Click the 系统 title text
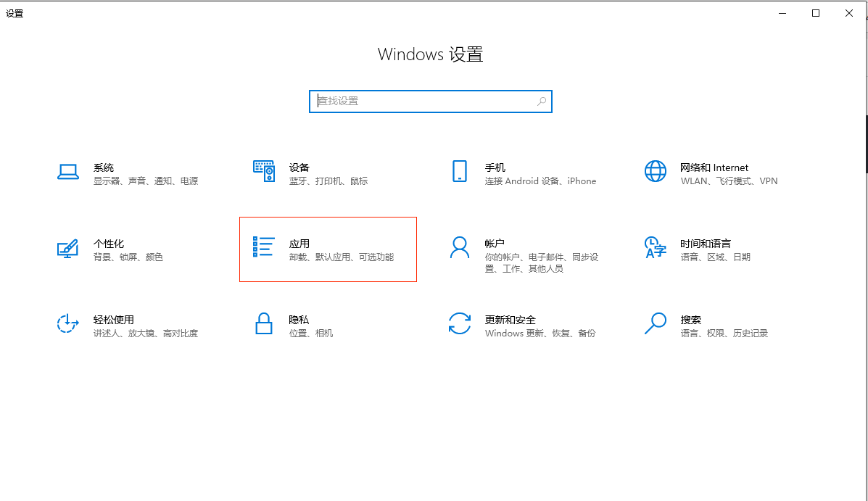This screenshot has height=501, width=868. [104, 167]
